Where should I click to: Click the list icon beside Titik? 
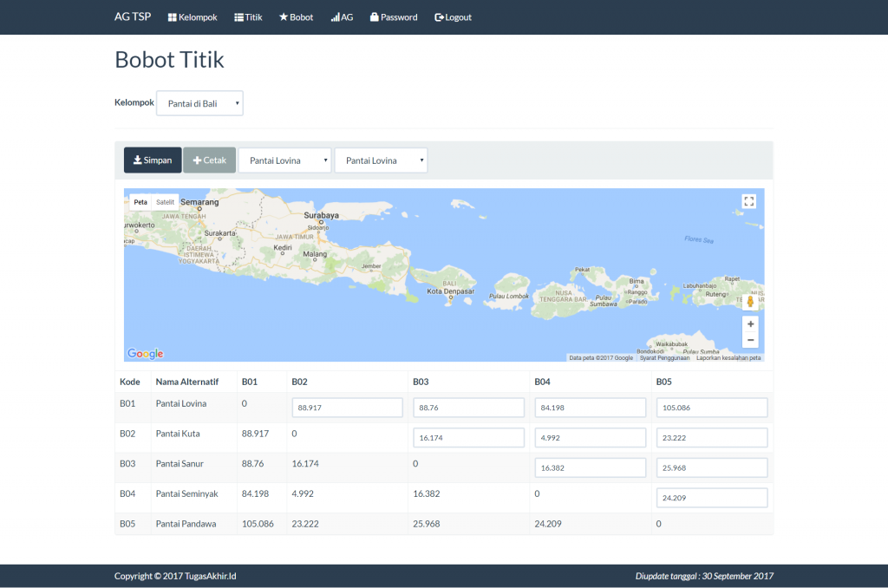click(x=237, y=16)
